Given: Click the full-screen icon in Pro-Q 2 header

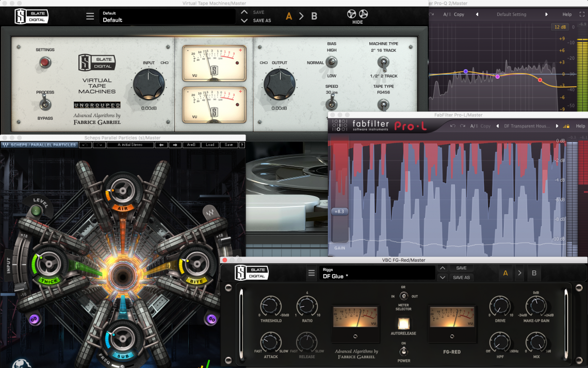Looking at the screenshot, I should click(582, 14).
